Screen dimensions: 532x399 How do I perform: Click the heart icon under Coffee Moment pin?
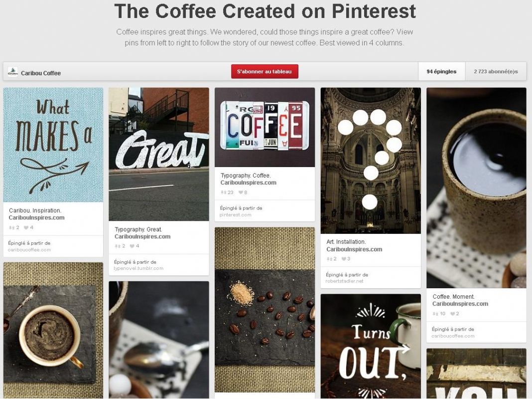click(452, 314)
